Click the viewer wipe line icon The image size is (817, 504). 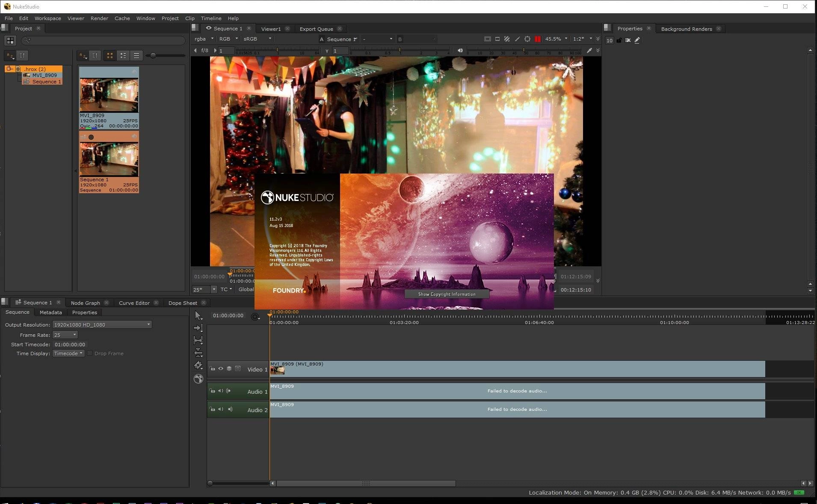pos(517,39)
